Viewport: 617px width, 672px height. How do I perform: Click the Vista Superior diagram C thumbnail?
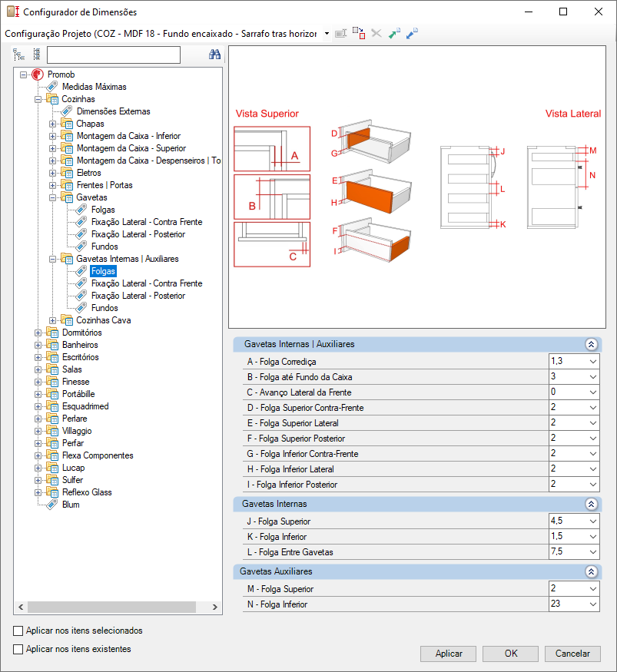point(272,244)
